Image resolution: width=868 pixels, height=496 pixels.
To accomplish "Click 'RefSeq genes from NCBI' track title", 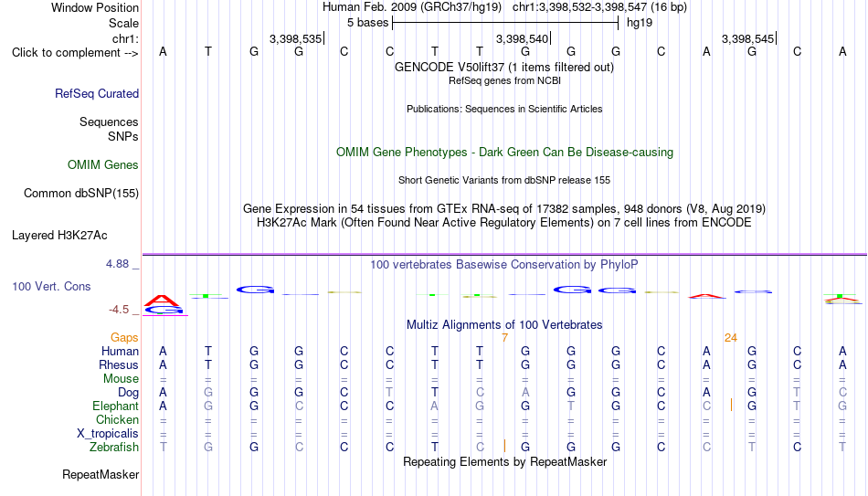I will [505, 80].
